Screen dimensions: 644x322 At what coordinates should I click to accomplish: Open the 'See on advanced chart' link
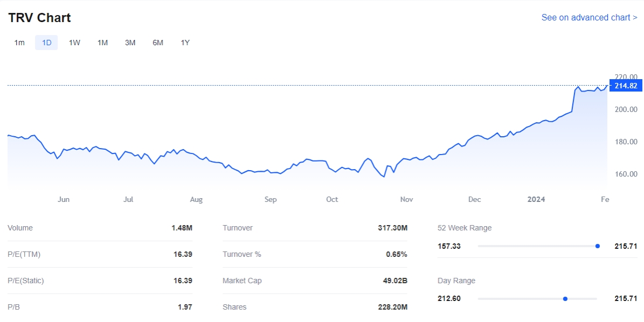pyautogui.click(x=589, y=17)
